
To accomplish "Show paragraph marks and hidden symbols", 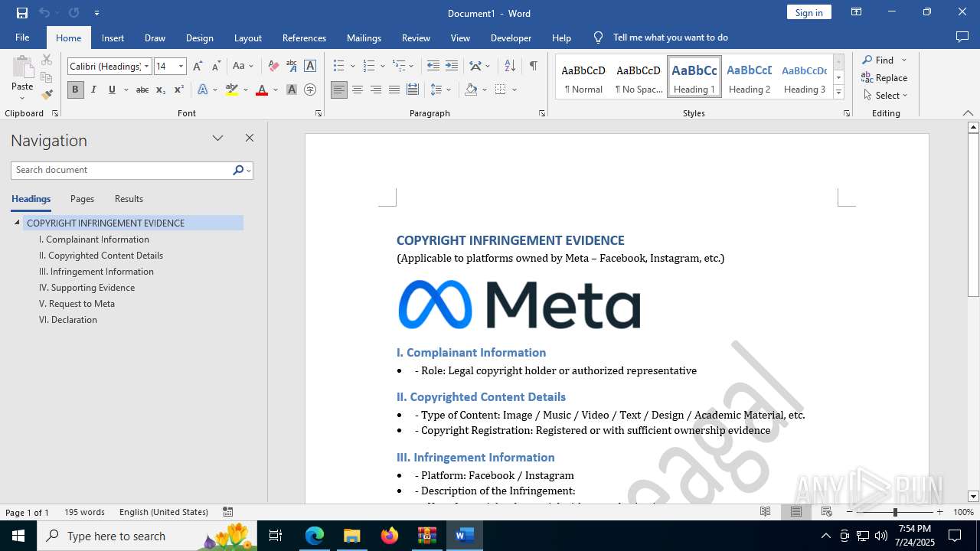I will (533, 66).
